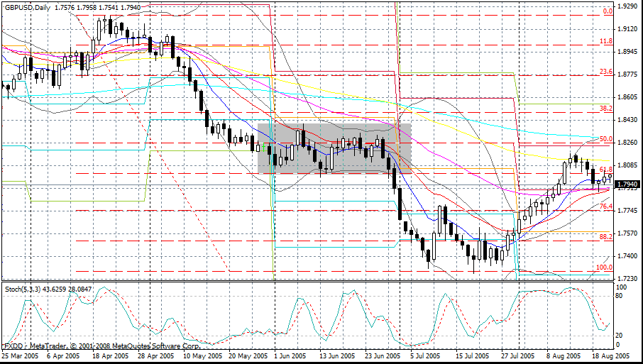
Task: Select the gray shaded rectangle in June
Action: 334,148
